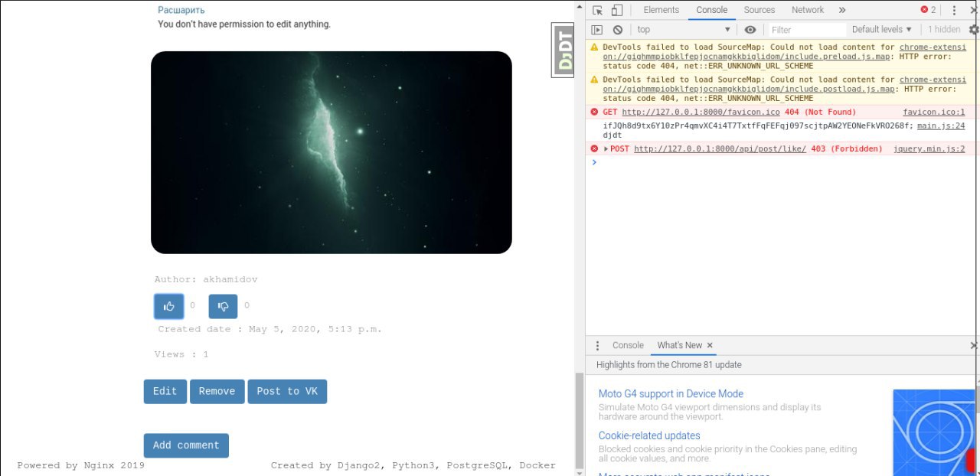Click the galaxy post image

[x=331, y=152]
